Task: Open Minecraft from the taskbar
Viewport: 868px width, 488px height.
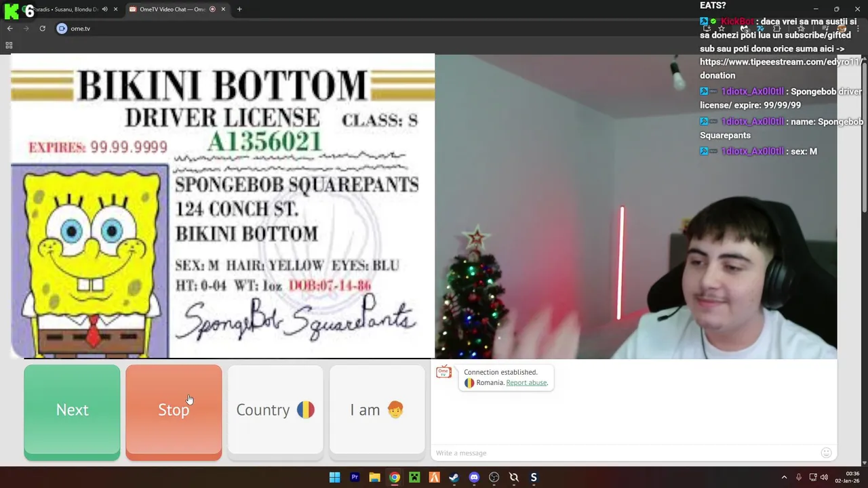Action: click(414, 477)
